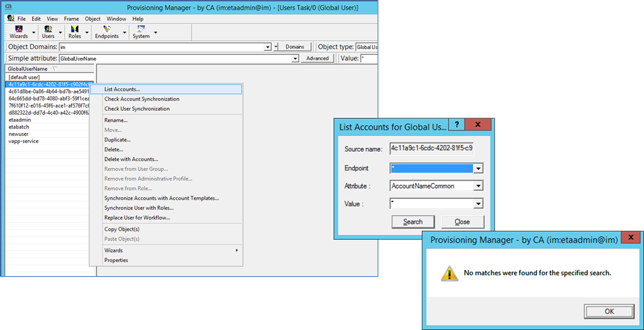The height and width of the screenshot is (330, 644).
Task: Click the Advanced button
Action: [317, 59]
